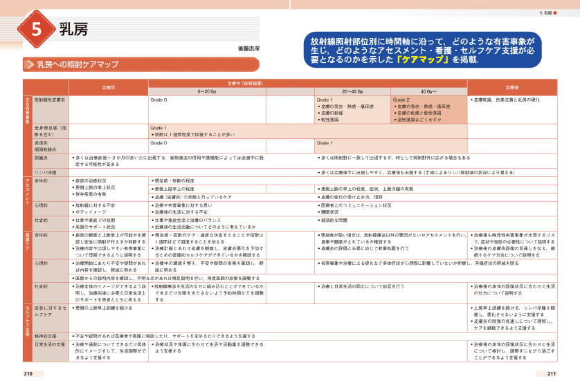Image resolution: width=580 pixels, height=392 pixels.
Task: Click '放射線に対する不安'
Action: tap(93, 205)
